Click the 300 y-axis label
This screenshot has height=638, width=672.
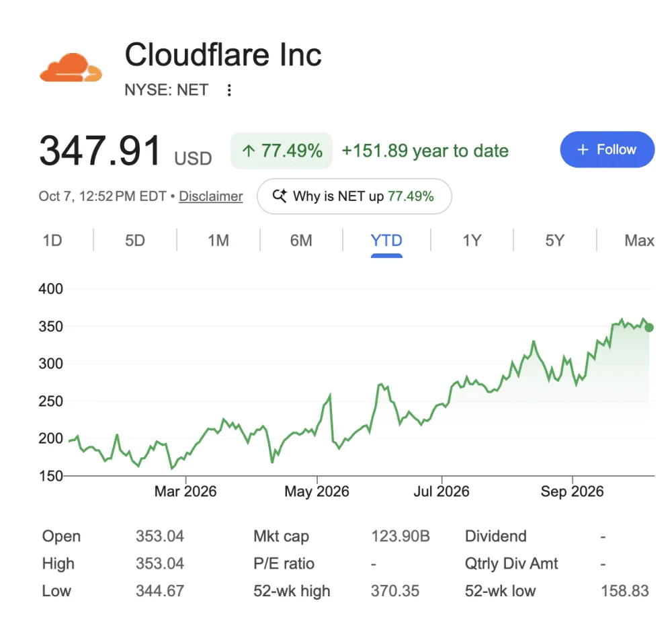(x=50, y=364)
